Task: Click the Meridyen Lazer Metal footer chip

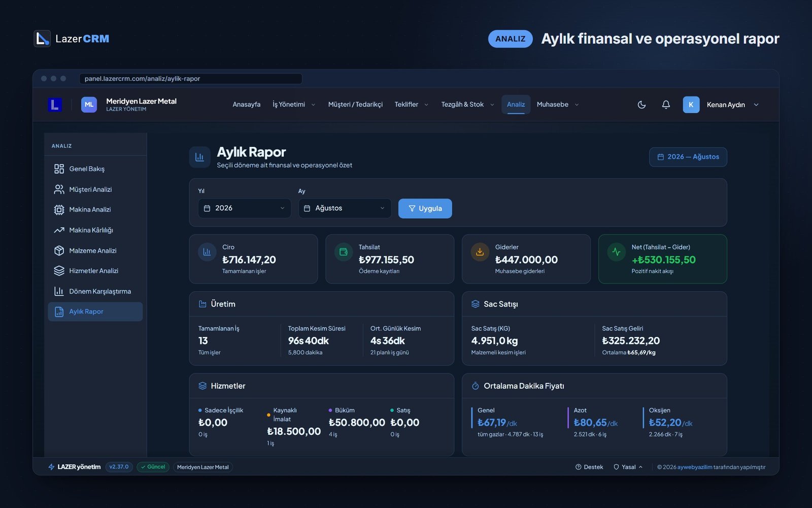Action: coord(203,467)
